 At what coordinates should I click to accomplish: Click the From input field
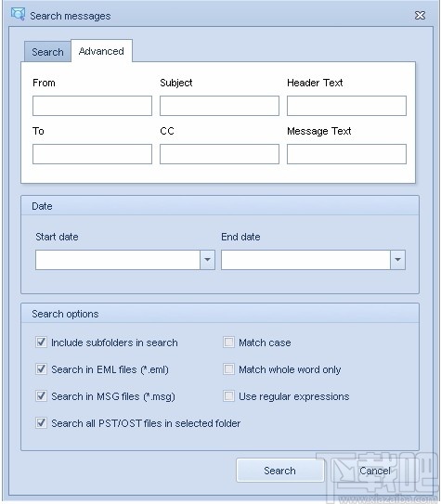coord(92,106)
